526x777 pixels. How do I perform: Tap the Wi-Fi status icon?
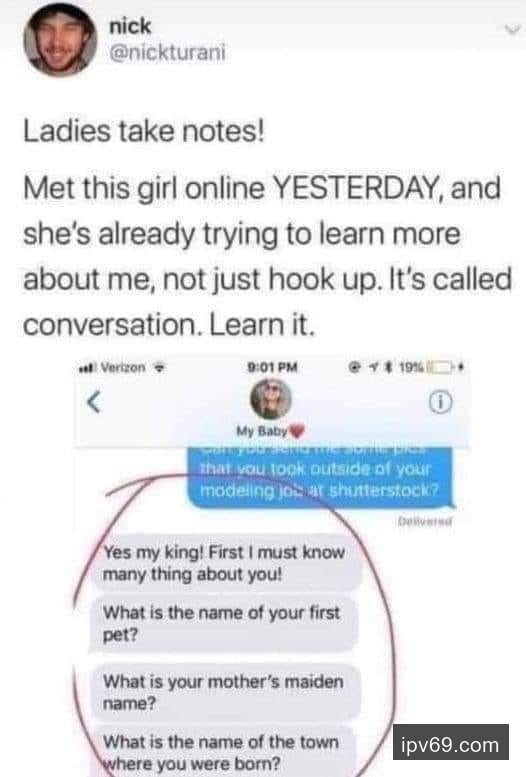click(x=159, y=368)
